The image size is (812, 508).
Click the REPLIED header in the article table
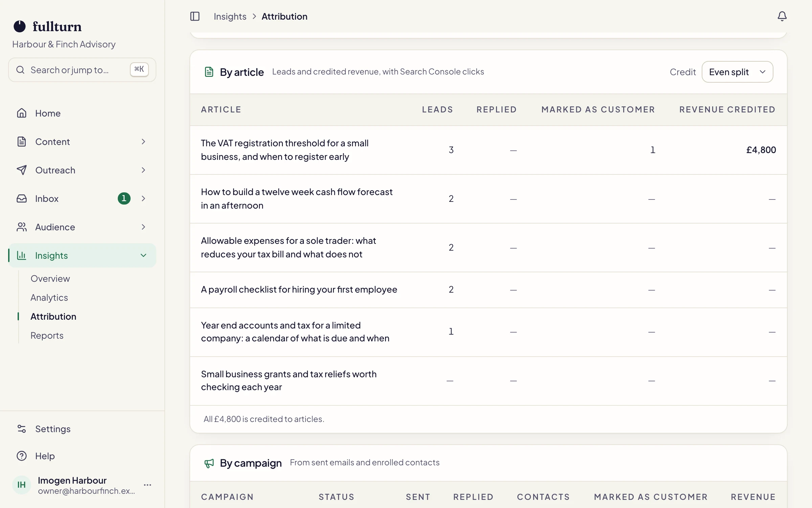coord(496,109)
